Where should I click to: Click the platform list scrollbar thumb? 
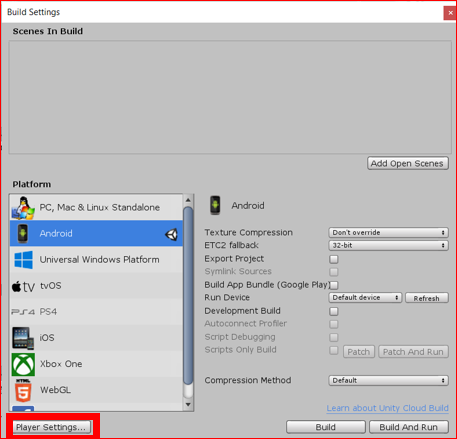[x=188, y=295]
